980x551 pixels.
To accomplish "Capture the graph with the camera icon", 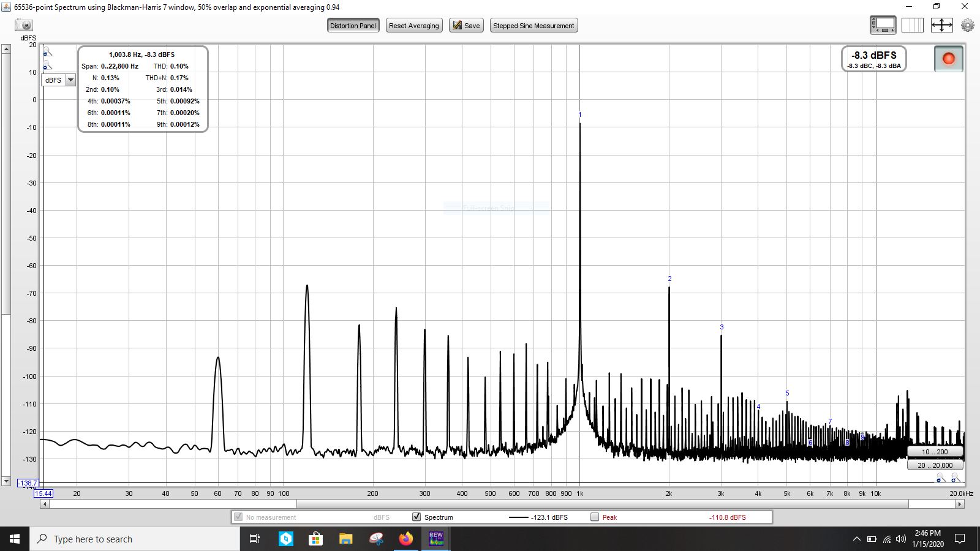I will pos(24,25).
